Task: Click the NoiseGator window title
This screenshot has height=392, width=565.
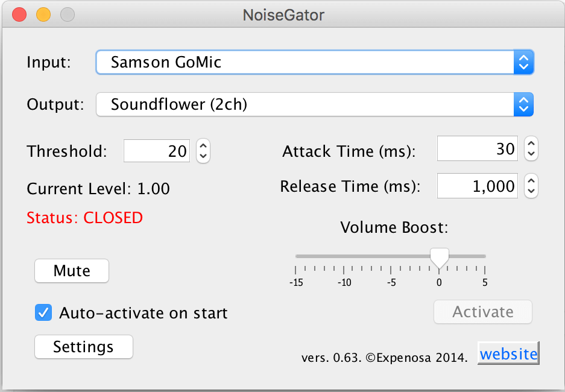Action: click(283, 15)
